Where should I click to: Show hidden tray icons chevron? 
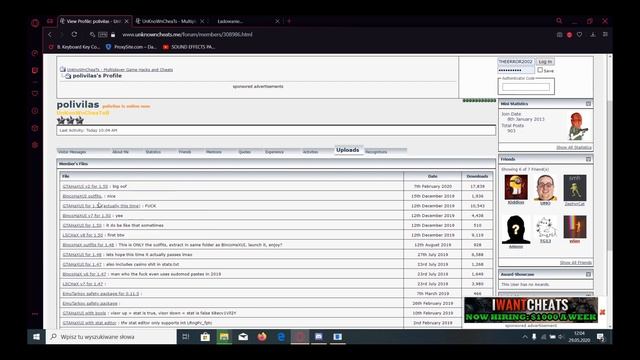(524, 337)
